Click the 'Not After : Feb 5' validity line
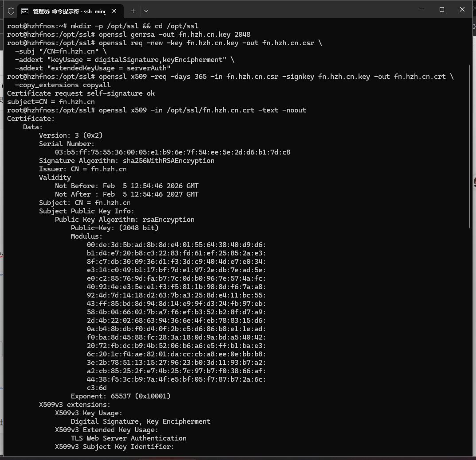Image resolution: width=476 pixels, height=460 pixels. click(x=126, y=194)
